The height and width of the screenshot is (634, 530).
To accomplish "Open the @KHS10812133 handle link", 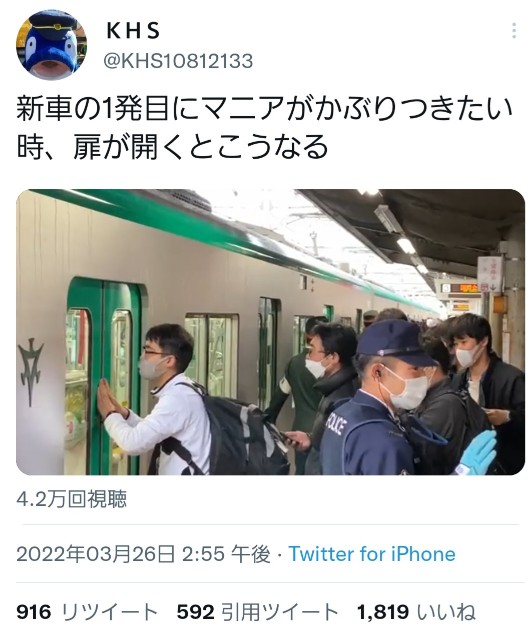I will [x=178, y=61].
